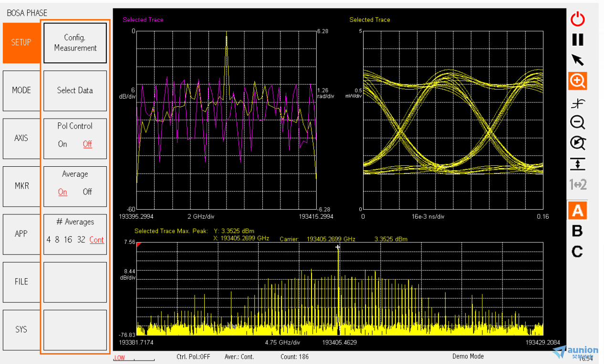Select trace C
This screenshot has width=604, height=364.
[x=577, y=252]
